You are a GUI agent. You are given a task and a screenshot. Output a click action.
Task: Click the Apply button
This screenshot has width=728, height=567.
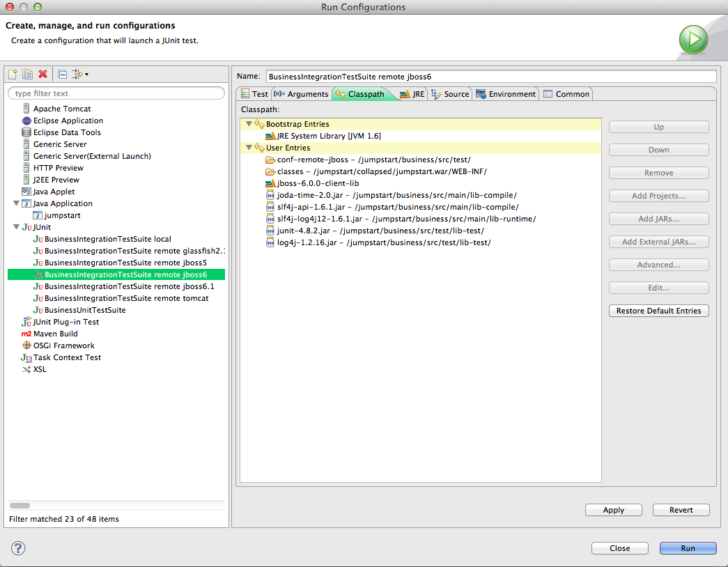(x=613, y=510)
